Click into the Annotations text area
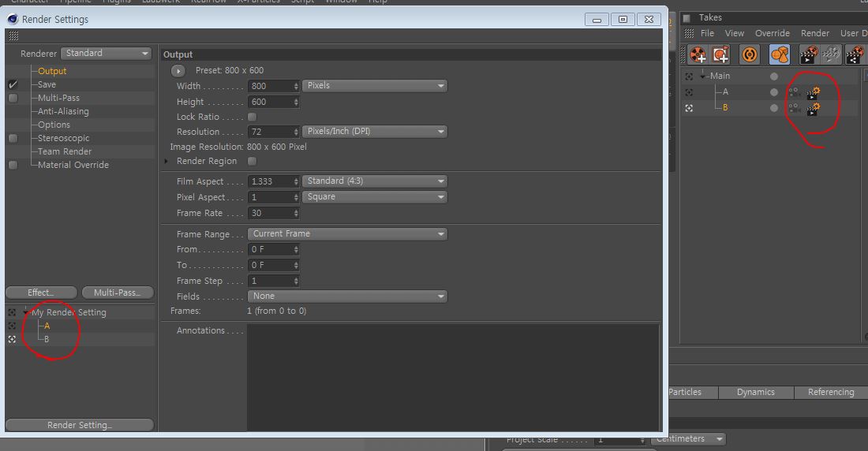The height and width of the screenshot is (451, 868). point(453,378)
